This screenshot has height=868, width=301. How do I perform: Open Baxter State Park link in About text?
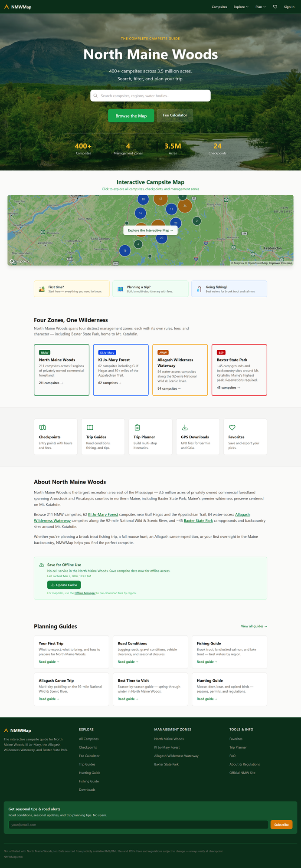[x=198, y=520]
